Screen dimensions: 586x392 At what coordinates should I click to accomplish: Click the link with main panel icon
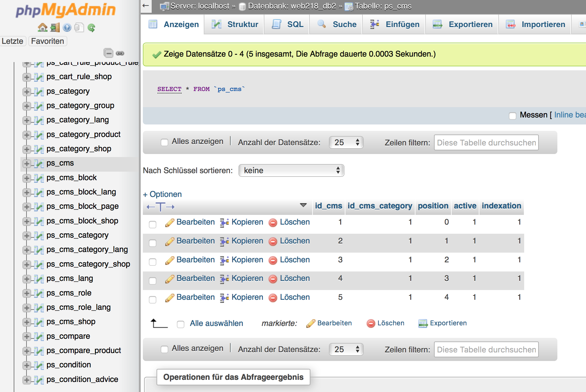click(x=120, y=53)
